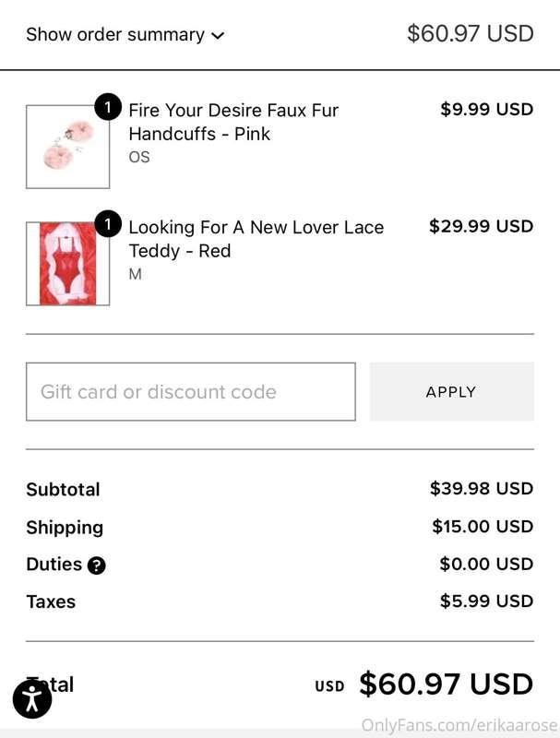Screen dimensions: 560x738
Task: Click the Fire Your Desire Faux Fur Handcuffs title
Action: tap(233, 121)
